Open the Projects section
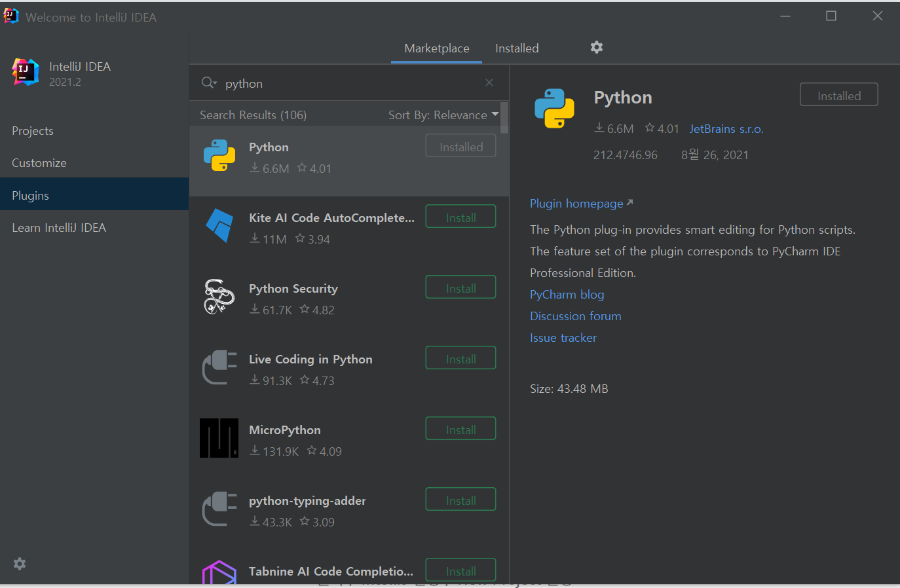This screenshot has width=900, height=588. click(94, 131)
